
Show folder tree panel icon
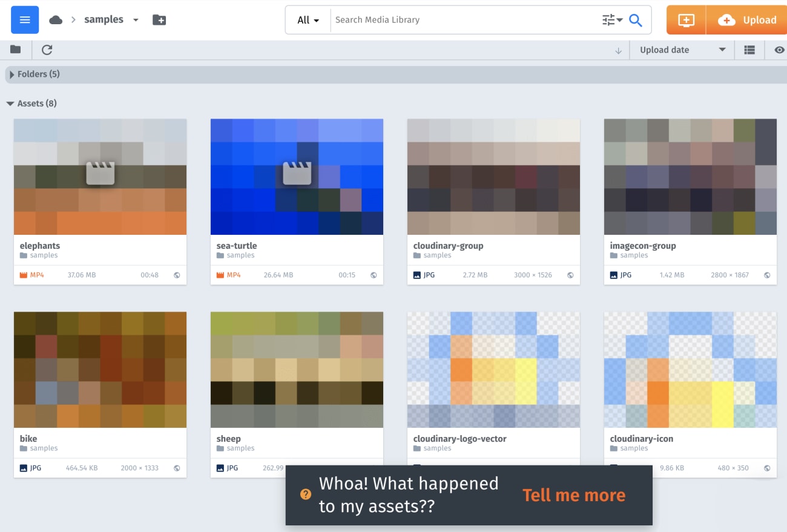(15, 50)
